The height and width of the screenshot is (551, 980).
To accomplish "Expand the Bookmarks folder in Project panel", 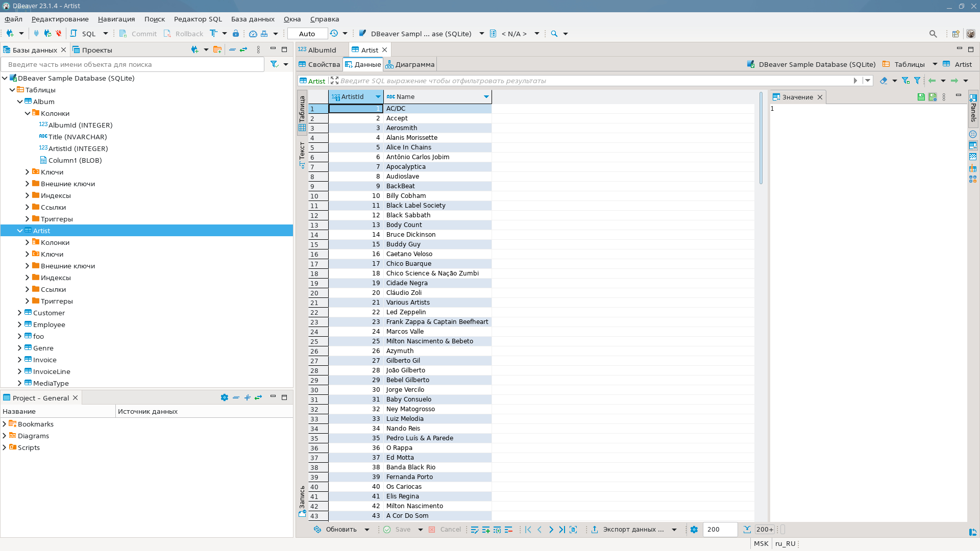I will point(5,424).
